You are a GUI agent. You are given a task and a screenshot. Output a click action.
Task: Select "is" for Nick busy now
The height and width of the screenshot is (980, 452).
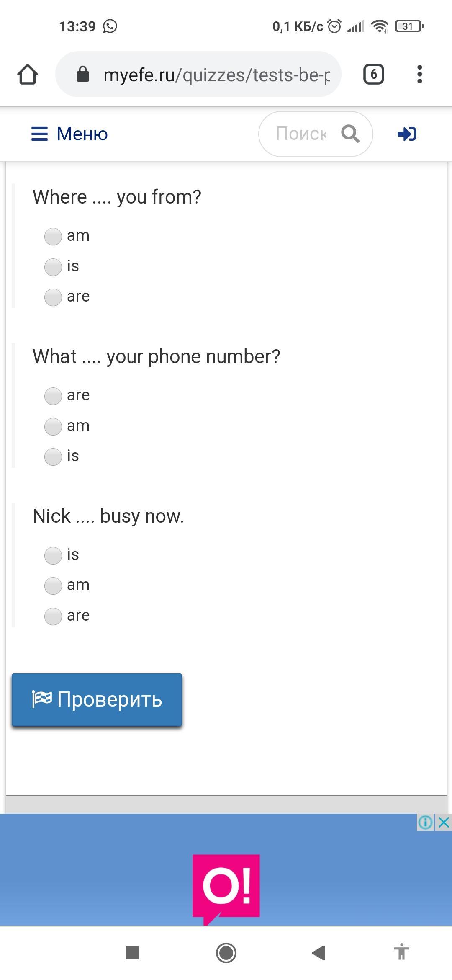[53, 555]
